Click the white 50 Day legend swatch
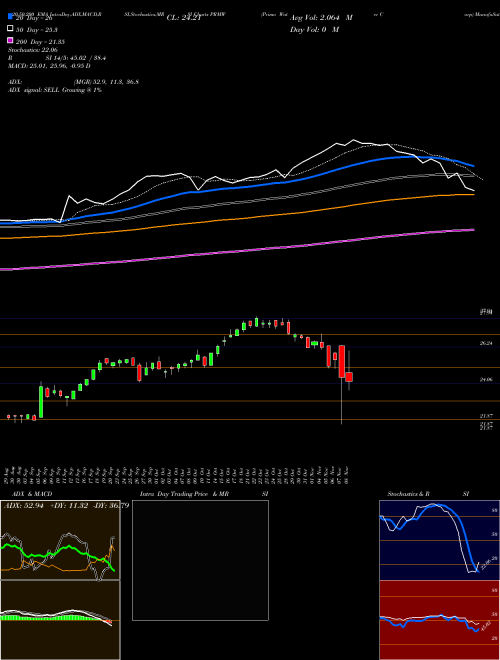 pyautogui.click(x=10, y=29)
